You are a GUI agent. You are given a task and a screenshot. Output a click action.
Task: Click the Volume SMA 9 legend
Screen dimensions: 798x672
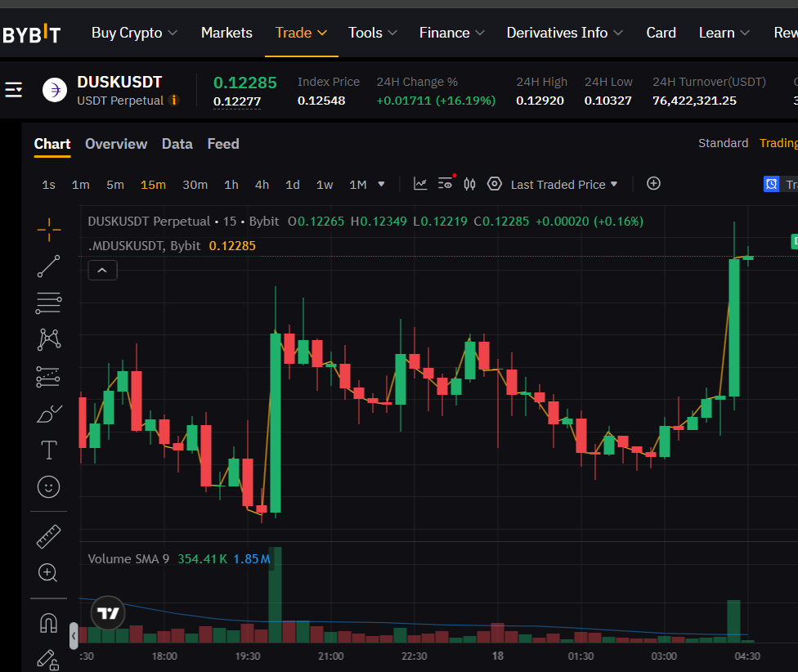click(128, 559)
